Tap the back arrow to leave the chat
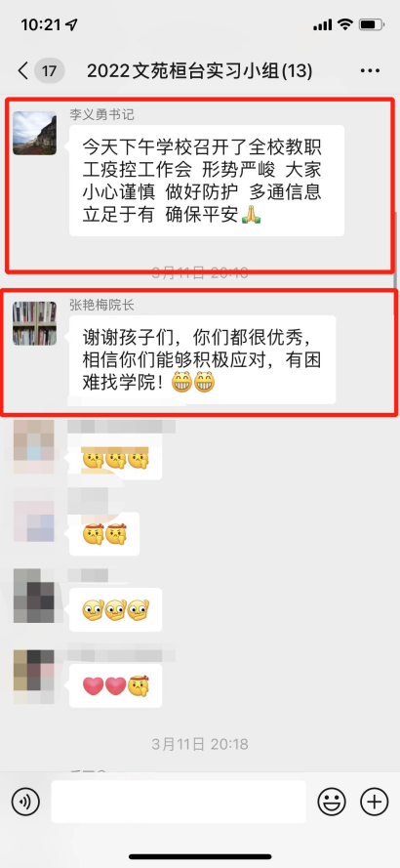This screenshot has width=400, height=868. [x=22, y=71]
